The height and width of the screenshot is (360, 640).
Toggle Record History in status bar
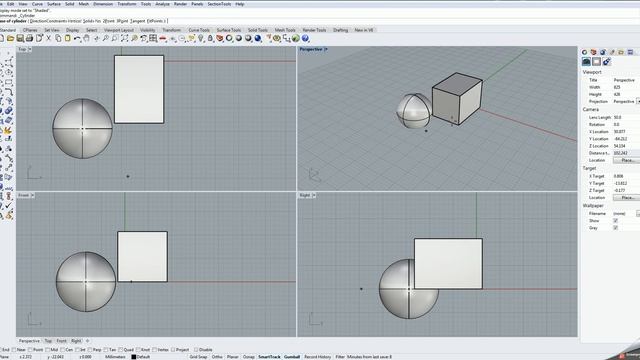318,357
